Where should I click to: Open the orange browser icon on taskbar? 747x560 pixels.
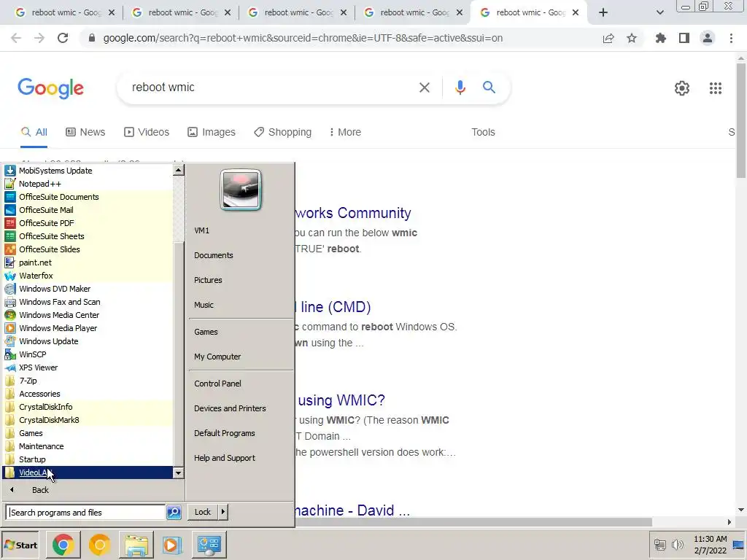pyautogui.click(x=99, y=545)
